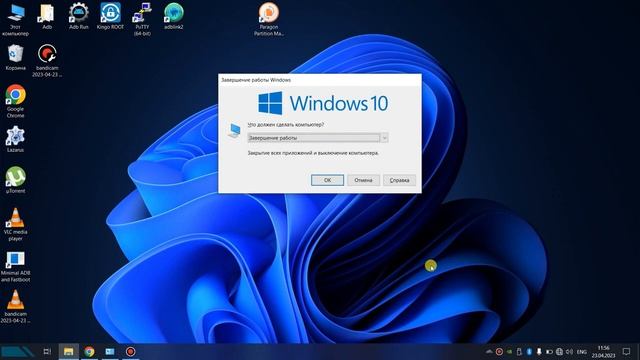
Task: Open the network globe tray icon
Action: click(x=559, y=351)
